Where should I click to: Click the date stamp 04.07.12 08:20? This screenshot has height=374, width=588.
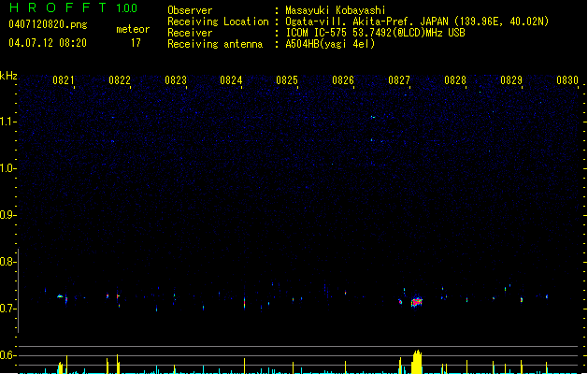pyautogui.click(x=48, y=43)
